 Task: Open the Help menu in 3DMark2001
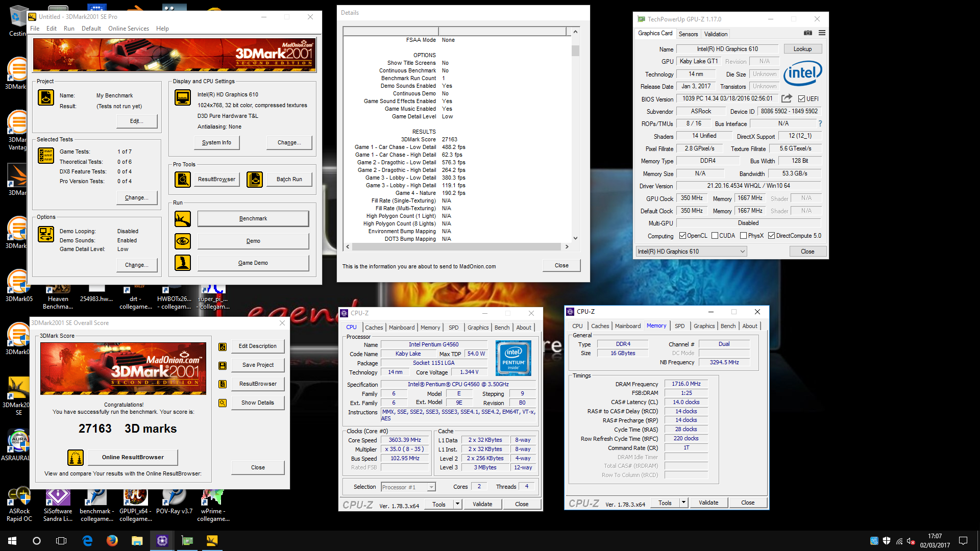click(162, 29)
